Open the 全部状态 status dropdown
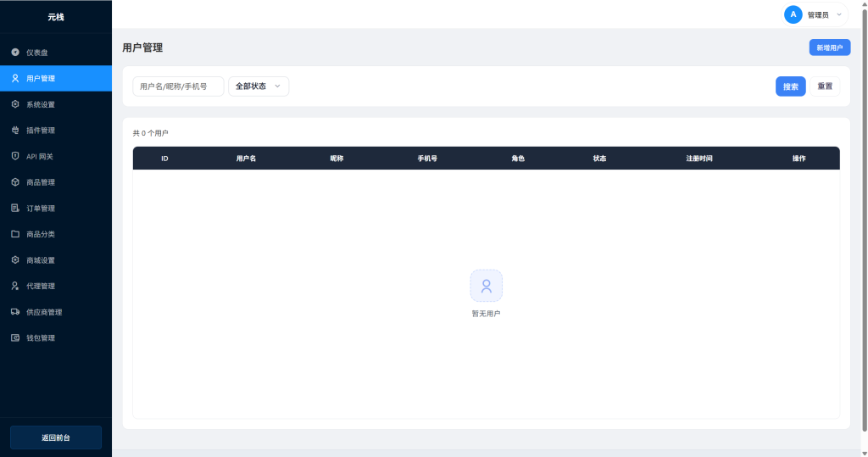868x457 pixels. (259, 86)
